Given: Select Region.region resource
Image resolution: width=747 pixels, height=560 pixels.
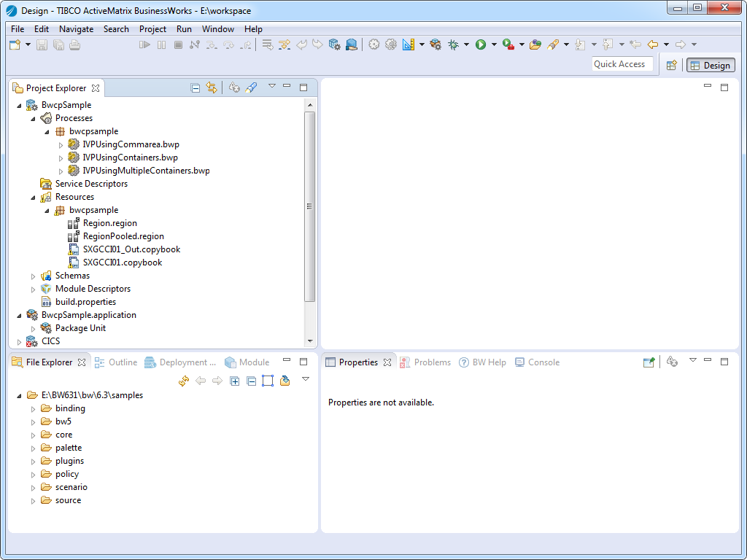Looking at the screenshot, I should pyautogui.click(x=110, y=223).
